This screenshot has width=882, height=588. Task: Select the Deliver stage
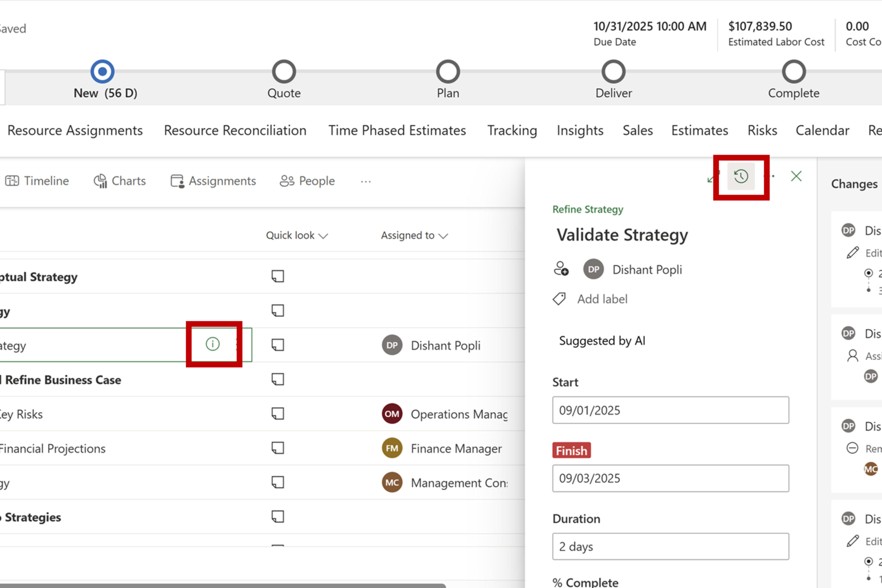613,71
